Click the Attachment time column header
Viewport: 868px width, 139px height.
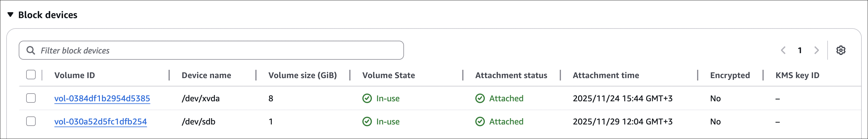click(606, 75)
